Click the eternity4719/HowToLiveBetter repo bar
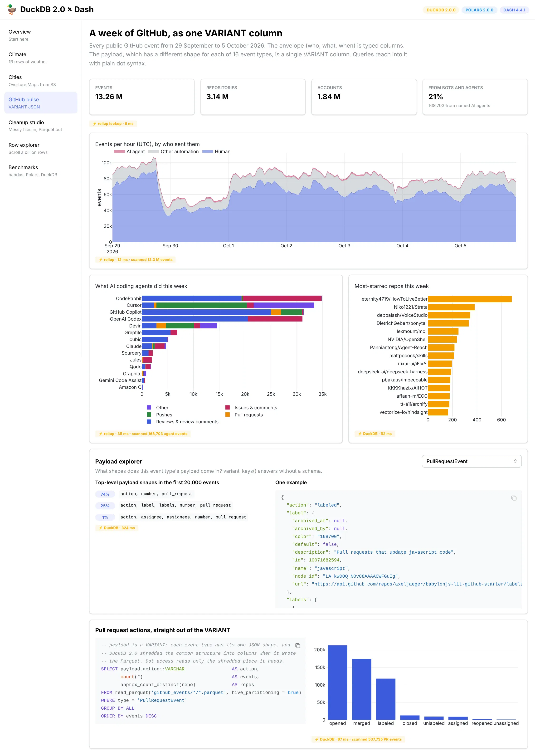The height and width of the screenshot is (756, 535). (x=470, y=299)
